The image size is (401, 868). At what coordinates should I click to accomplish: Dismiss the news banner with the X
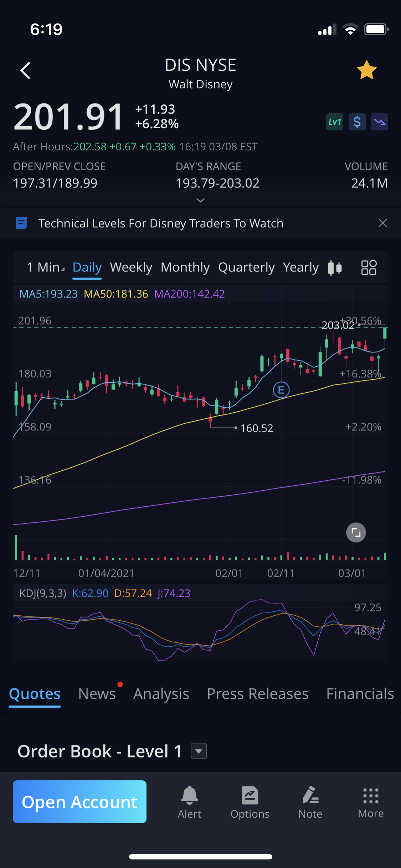[382, 223]
